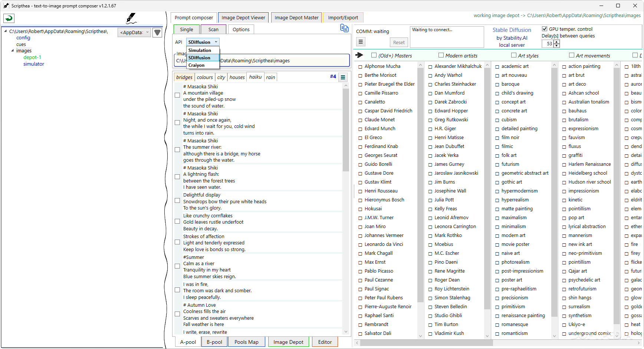Open the Editor bottom tab
This screenshot has width=644, height=349.
[x=325, y=342]
